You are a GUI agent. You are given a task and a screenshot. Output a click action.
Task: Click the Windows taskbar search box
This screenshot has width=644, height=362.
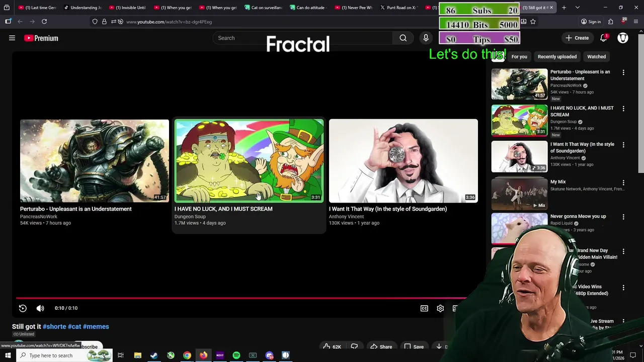coord(64,355)
